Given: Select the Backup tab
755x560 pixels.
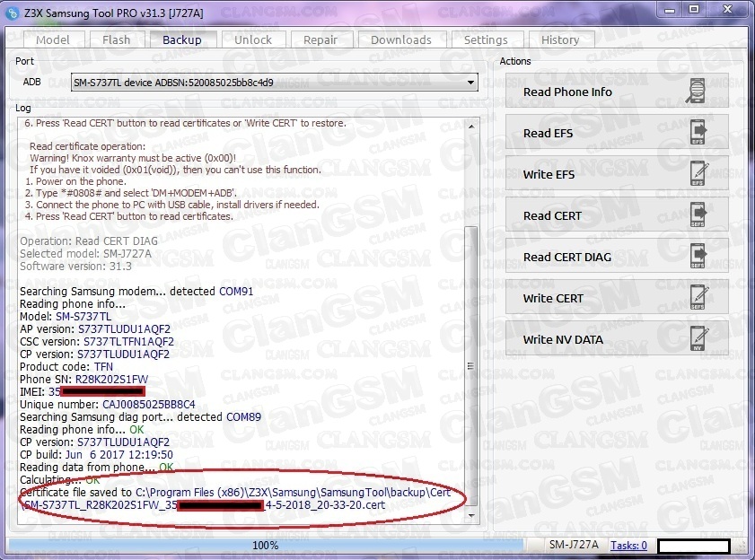Looking at the screenshot, I should tap(182, 39).
